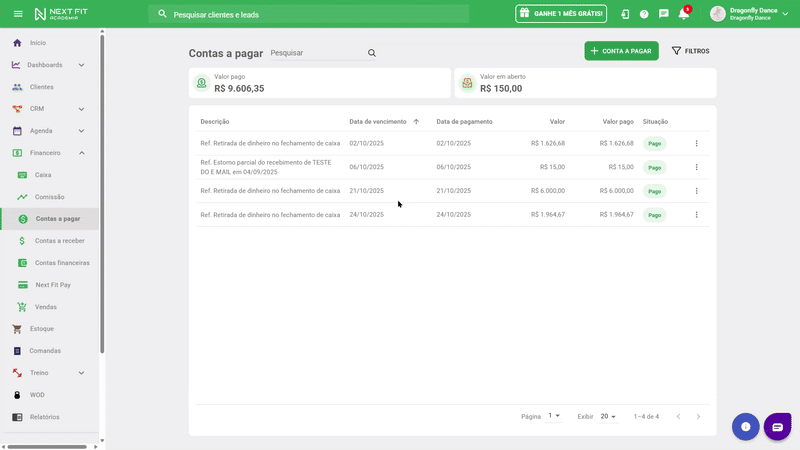Click the blue info floating button
800x450 pixels.
pyautogui.click(x=745, y=427)
